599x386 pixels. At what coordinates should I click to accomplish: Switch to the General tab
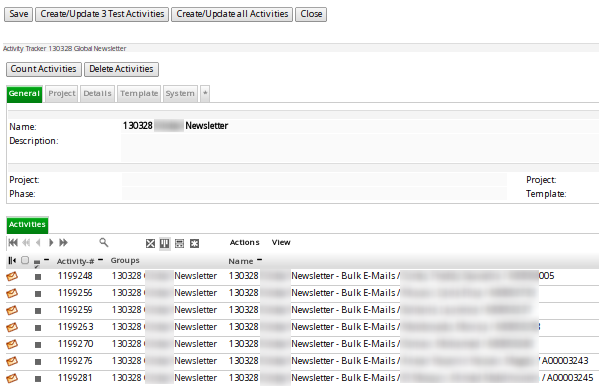pos(24,94)
